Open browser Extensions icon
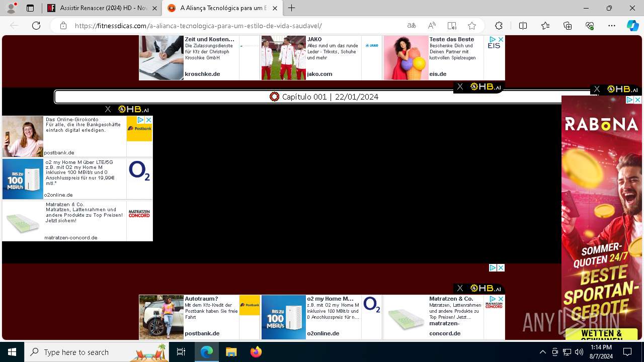Viewport: 644px width, 362px height. pos(499,26)
